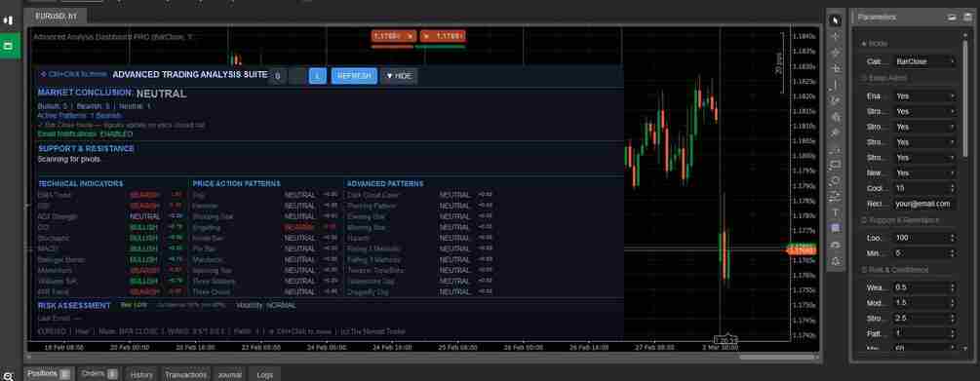Click the highlighted blue drawing toolbar icon
980x381 pixels.
[x=836, y=229]
